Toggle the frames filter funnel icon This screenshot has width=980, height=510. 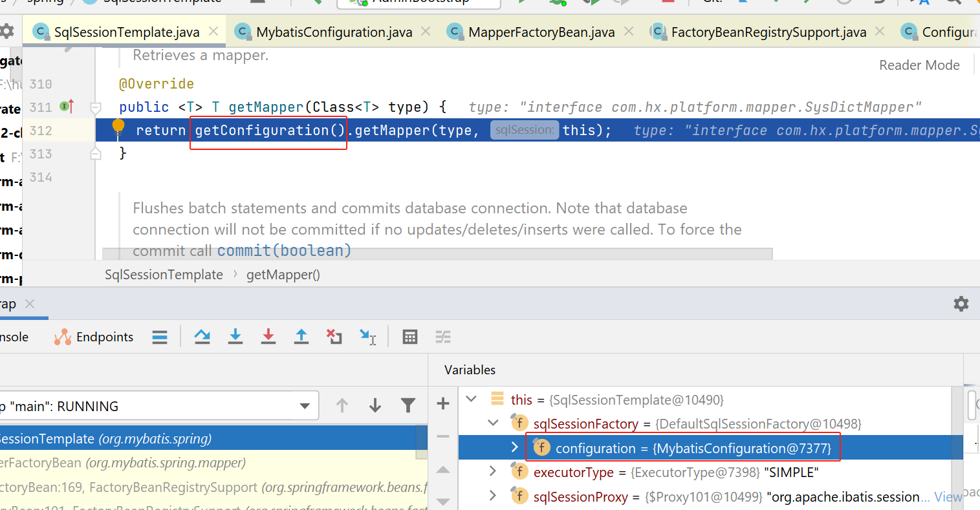pos(408,406)
